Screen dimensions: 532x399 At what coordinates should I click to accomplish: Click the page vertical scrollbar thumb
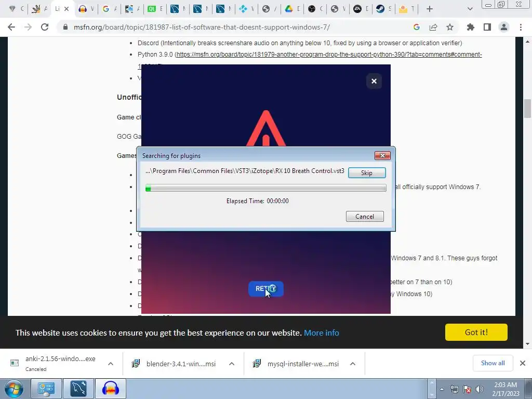tap(527, 109)
